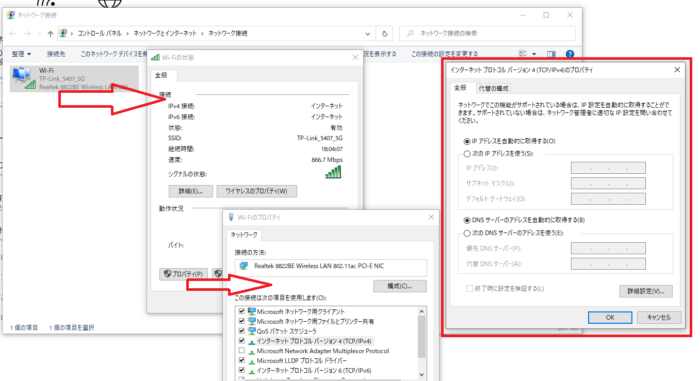This screenshot has height=381, width=700.
Task: Toggle インターネット プロトコル バージョン 4 checkbox
Action: (x=242, y=341)
